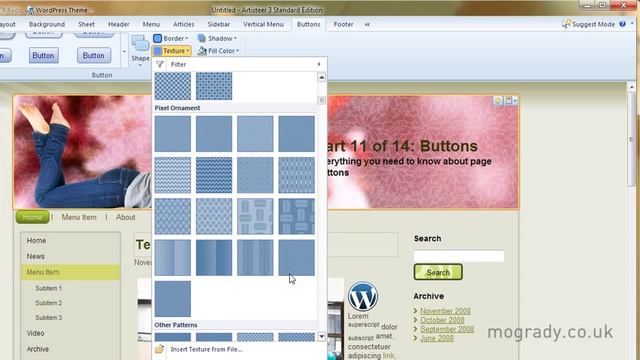640x360 pixels.
Task: Open the November 2008 archive link
Action: click(x=445, y=311)
